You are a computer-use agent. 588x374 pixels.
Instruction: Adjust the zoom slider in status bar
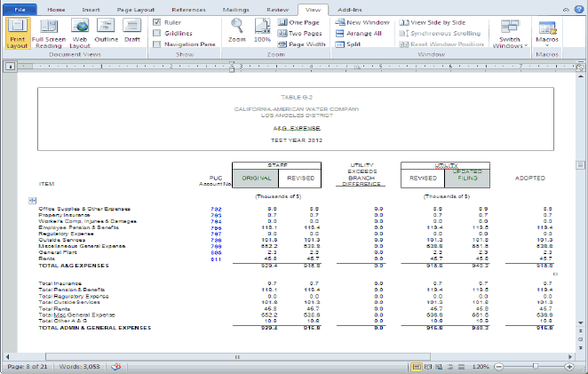[536, 366]
